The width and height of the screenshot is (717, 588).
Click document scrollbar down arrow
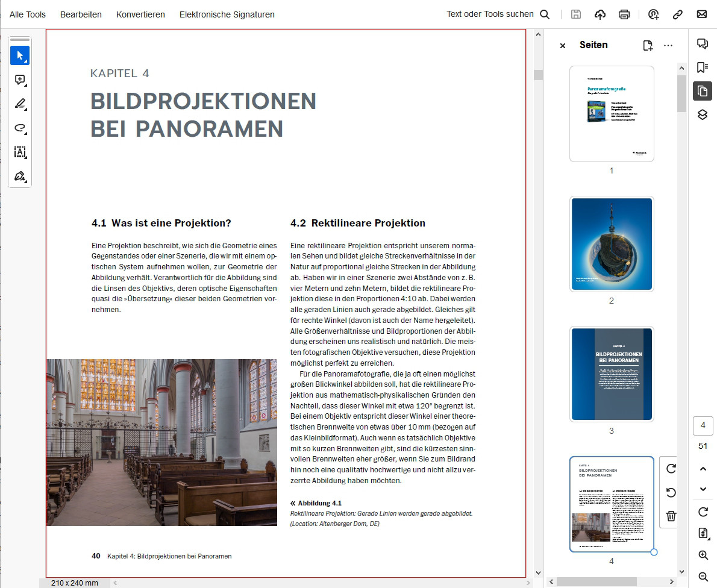[538, 573]
